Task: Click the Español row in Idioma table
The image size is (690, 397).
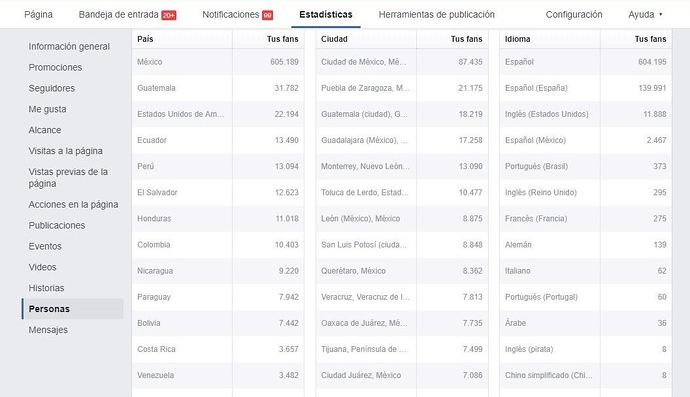Action: click(x=586, y=62)
